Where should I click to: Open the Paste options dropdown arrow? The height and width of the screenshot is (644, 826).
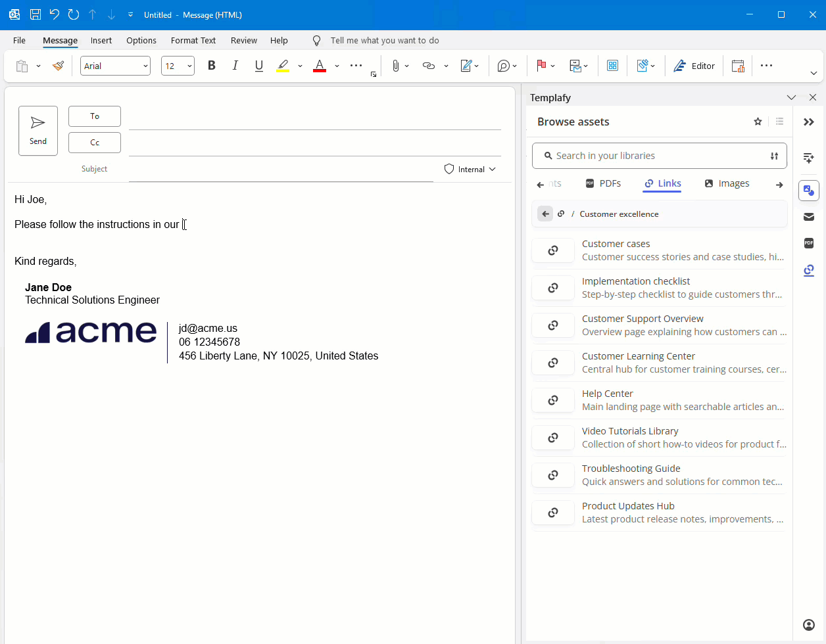point(38,66)
